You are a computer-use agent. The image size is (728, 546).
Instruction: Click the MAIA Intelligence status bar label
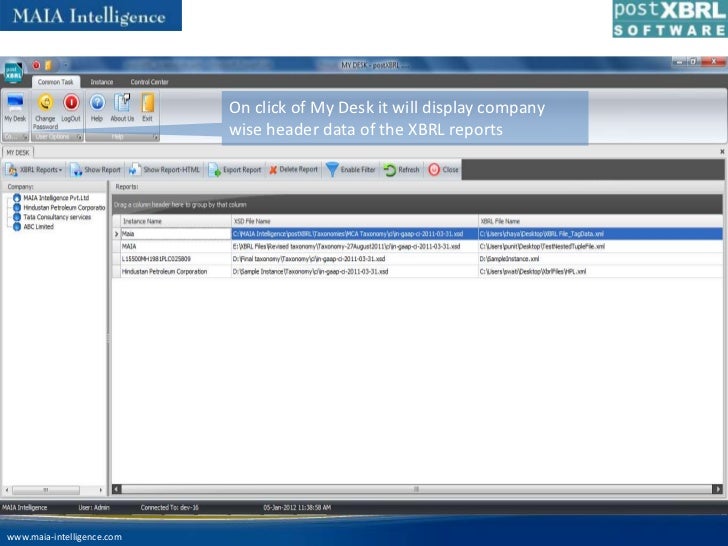[x=24, y=507]
